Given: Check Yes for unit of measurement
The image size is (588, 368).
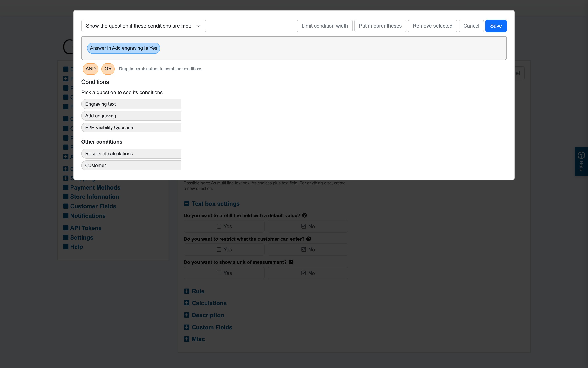Looking at the screenshot, I should coord(224,273).
